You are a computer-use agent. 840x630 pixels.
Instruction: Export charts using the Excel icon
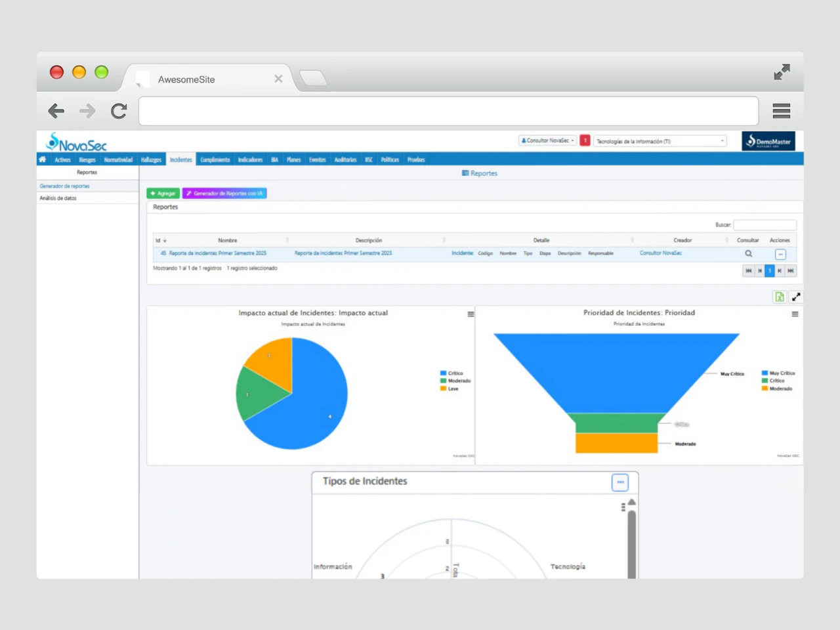(779, 297)
